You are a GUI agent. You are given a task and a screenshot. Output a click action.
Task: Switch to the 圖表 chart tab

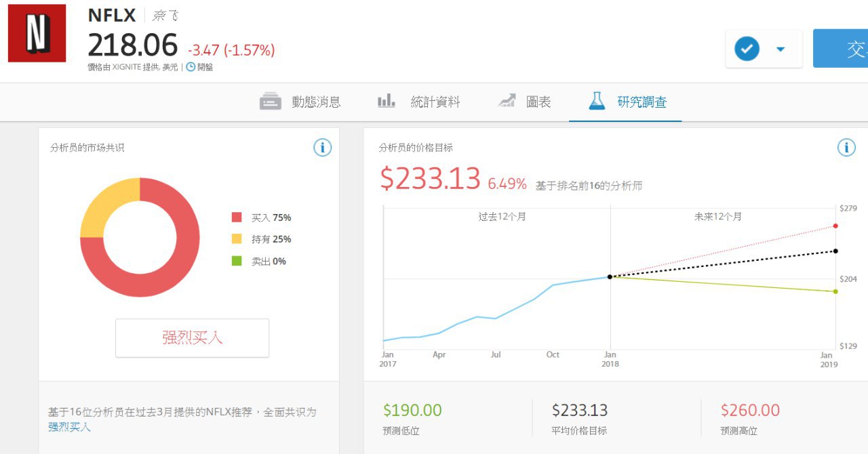(525, 102)
